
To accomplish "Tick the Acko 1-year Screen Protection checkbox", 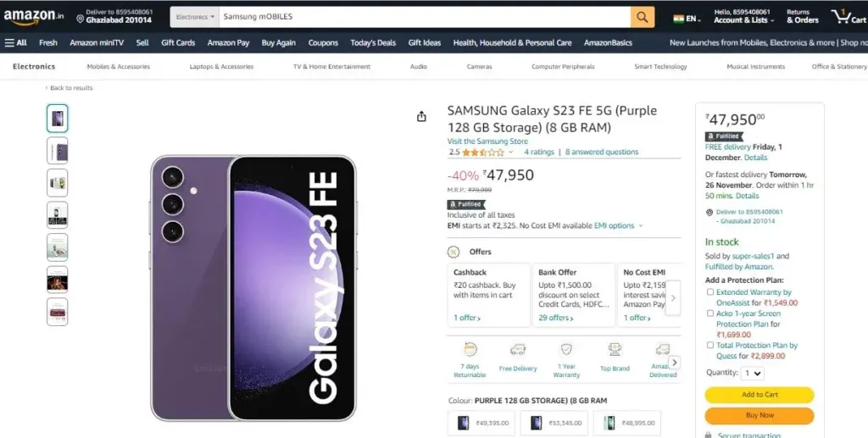I will coord(710,313).
